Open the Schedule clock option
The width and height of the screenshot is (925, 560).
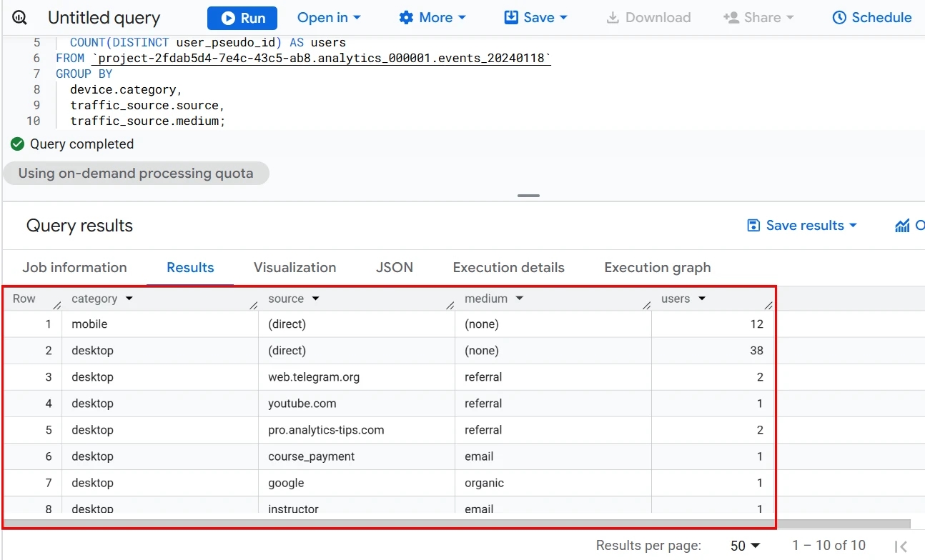[x=872, y=18]
